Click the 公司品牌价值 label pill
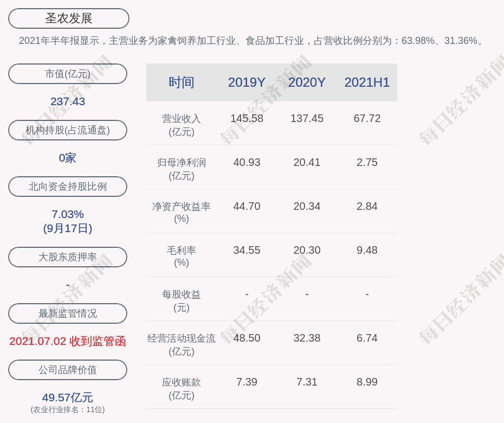The image size is (504, 423). click(68, 370)
